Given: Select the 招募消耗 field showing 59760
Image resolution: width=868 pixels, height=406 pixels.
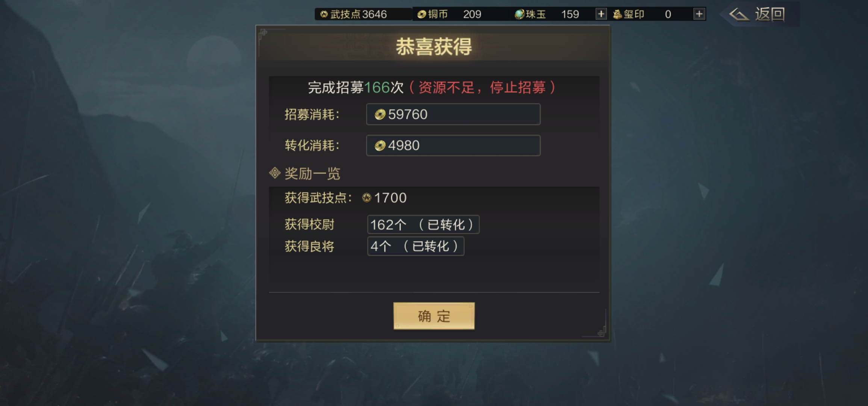Looking at the screenshot, I should (453, 114).
